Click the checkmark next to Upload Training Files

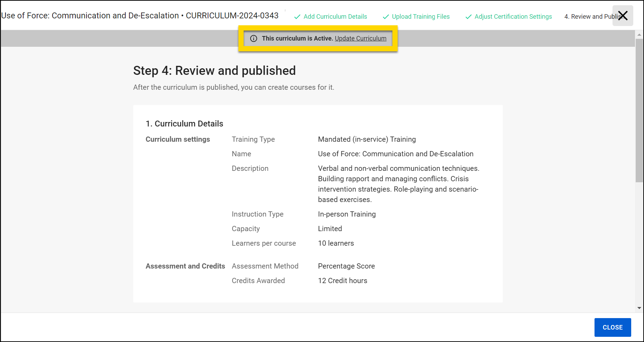pos(385,16)
